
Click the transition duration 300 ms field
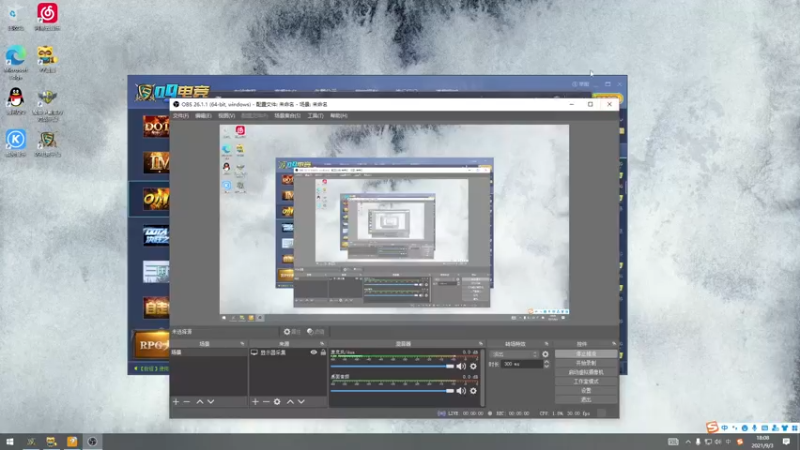tap(521, 364)
